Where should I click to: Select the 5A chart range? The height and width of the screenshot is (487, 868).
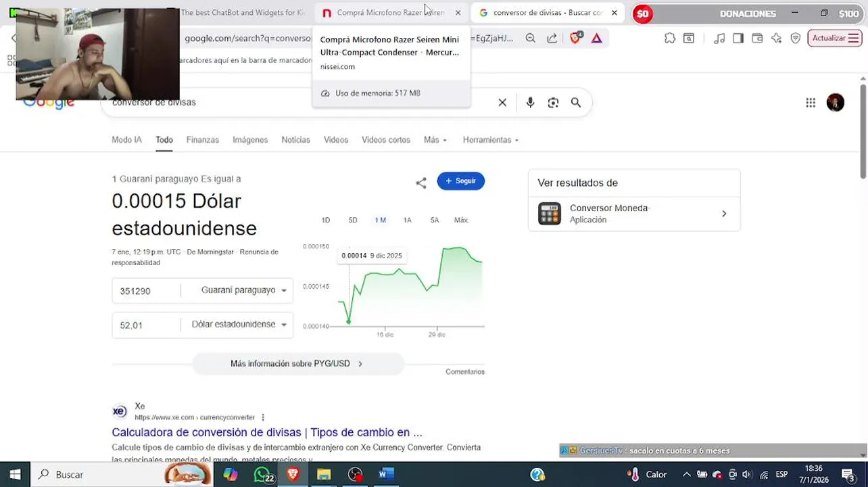click(x=435, y=221)
